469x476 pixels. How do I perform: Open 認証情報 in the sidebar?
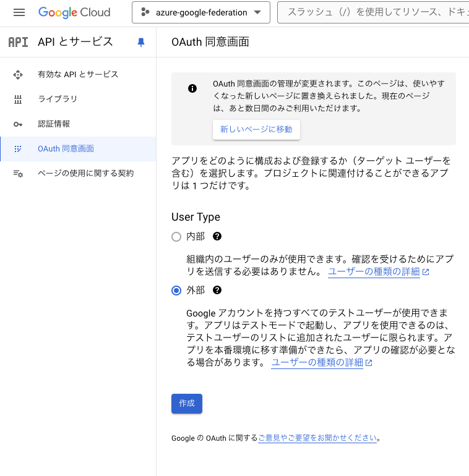tap(78, 124)
